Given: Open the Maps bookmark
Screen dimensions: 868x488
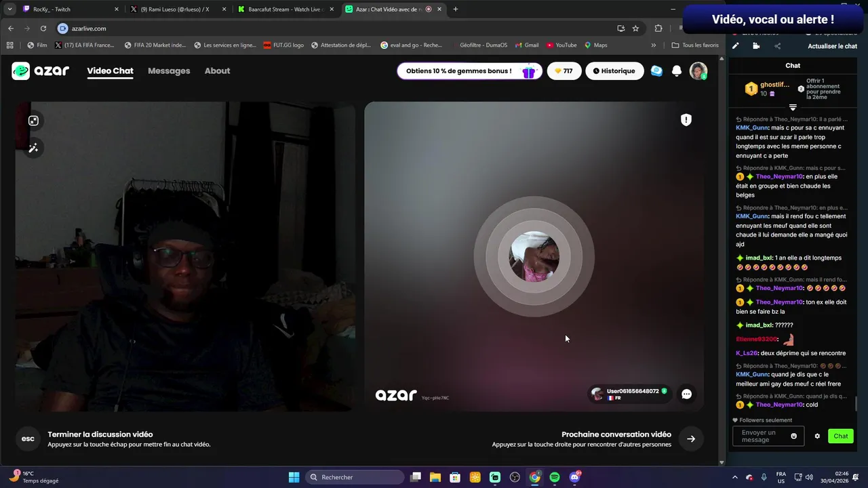Looking at the screenshot, I should pyautogui.click(x=596, y=45).
